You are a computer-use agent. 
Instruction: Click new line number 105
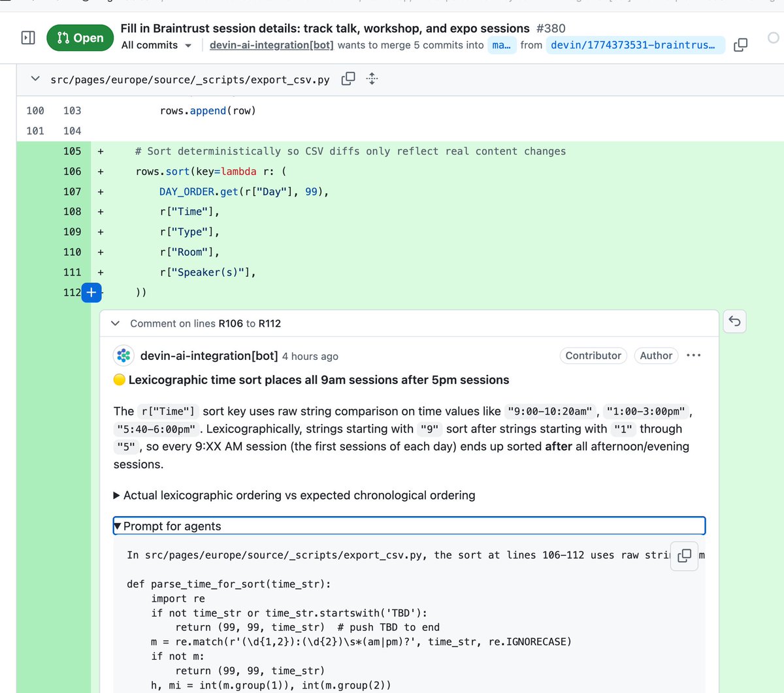[73, 151]
